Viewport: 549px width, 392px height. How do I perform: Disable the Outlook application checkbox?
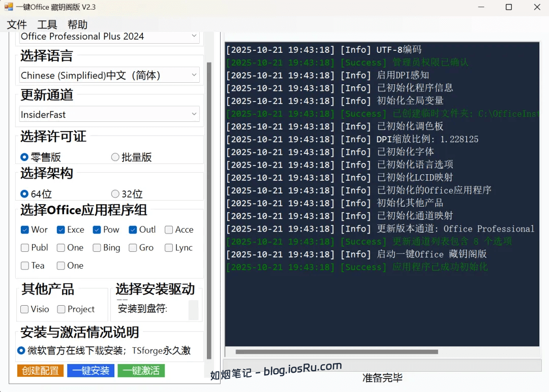tap(133, 230)
